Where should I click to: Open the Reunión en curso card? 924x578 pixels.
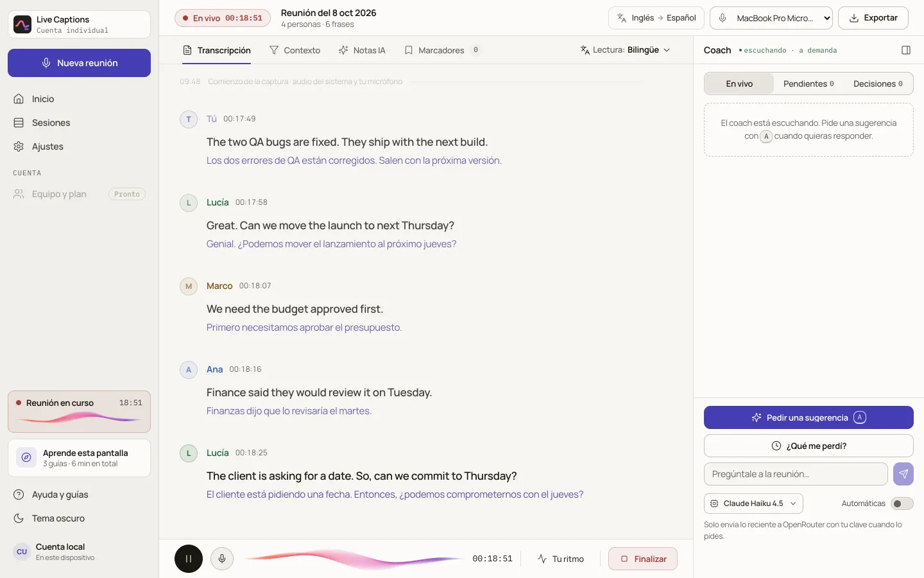[79, 412]
